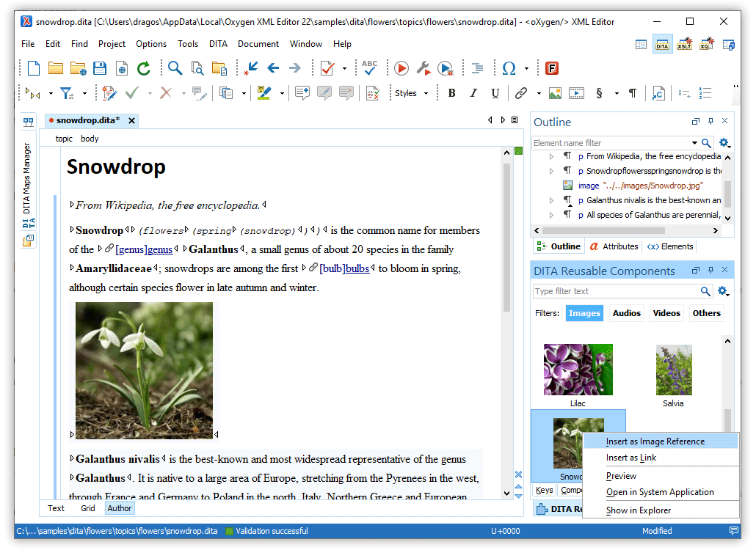The width and height of the screenshot is (756, 550).
Task: Click the Save disk icon
Action: (100, 68)
